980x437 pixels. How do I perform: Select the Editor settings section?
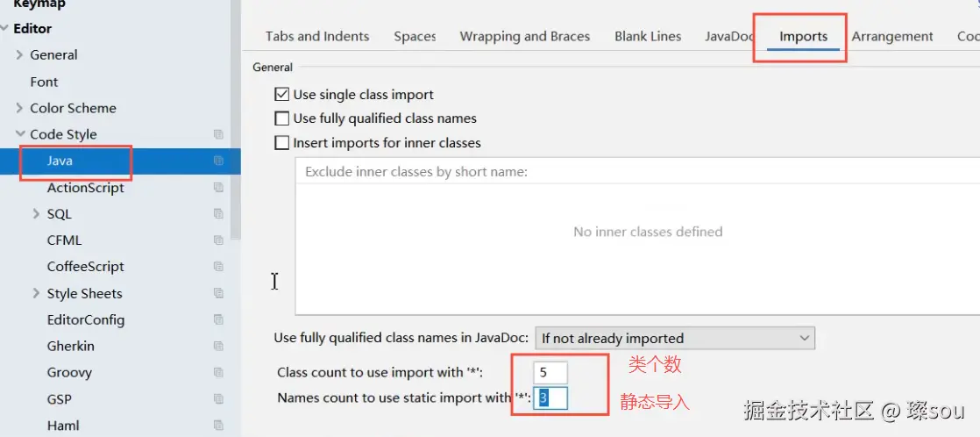(32, 28)
